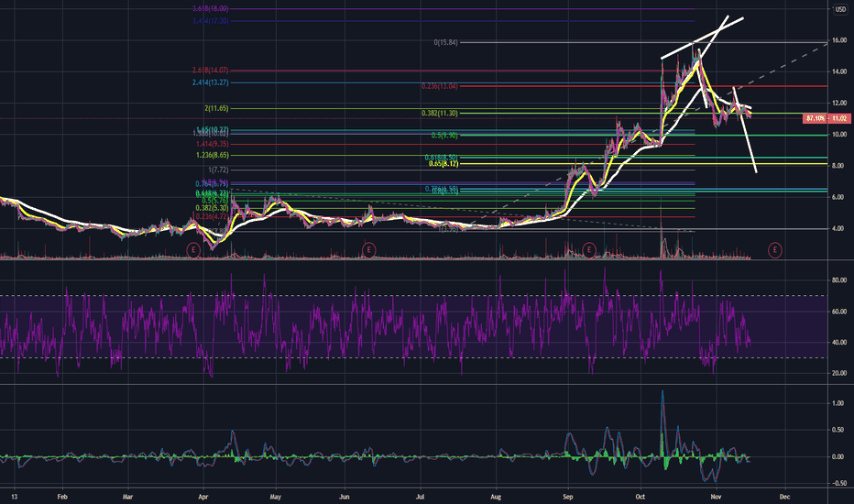Select the 3.414(17.20) Fibonacci level label
The width and height of the screenshot is (854, 504).
pos(210,21)
